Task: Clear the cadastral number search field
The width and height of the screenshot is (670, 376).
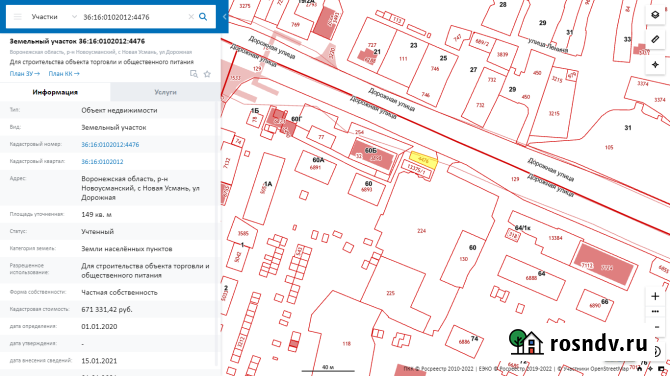Action: tap(191, 17)
